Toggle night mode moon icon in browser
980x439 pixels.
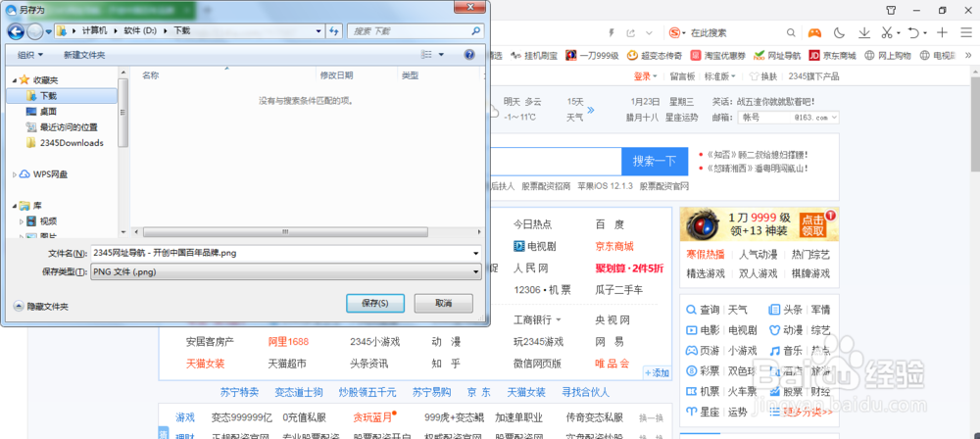click(840, 32)
